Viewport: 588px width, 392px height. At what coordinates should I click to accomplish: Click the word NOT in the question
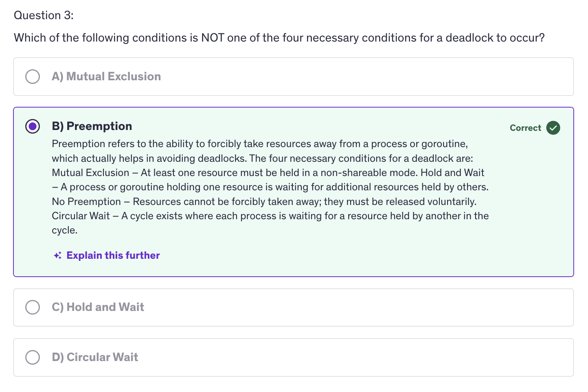pos(213,38)
